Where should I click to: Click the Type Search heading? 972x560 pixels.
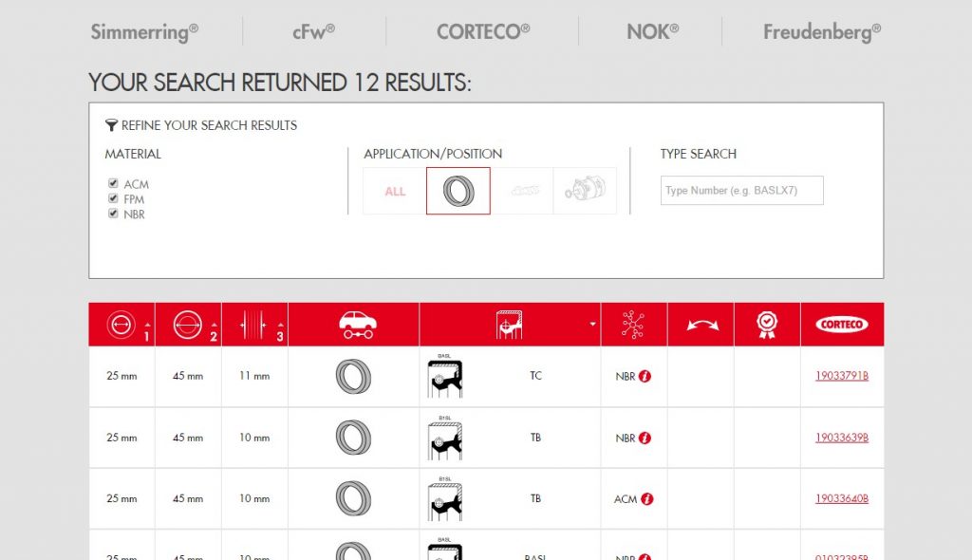(698, 154)
